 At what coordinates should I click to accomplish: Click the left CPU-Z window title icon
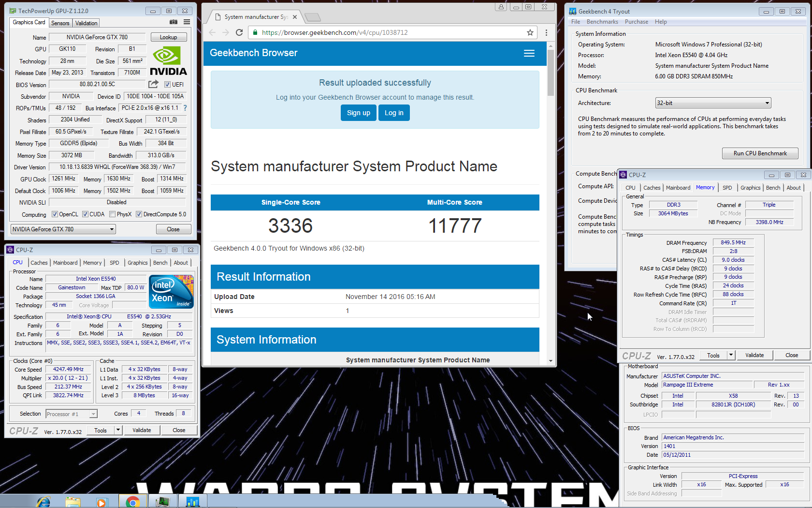tap(10, 250)
